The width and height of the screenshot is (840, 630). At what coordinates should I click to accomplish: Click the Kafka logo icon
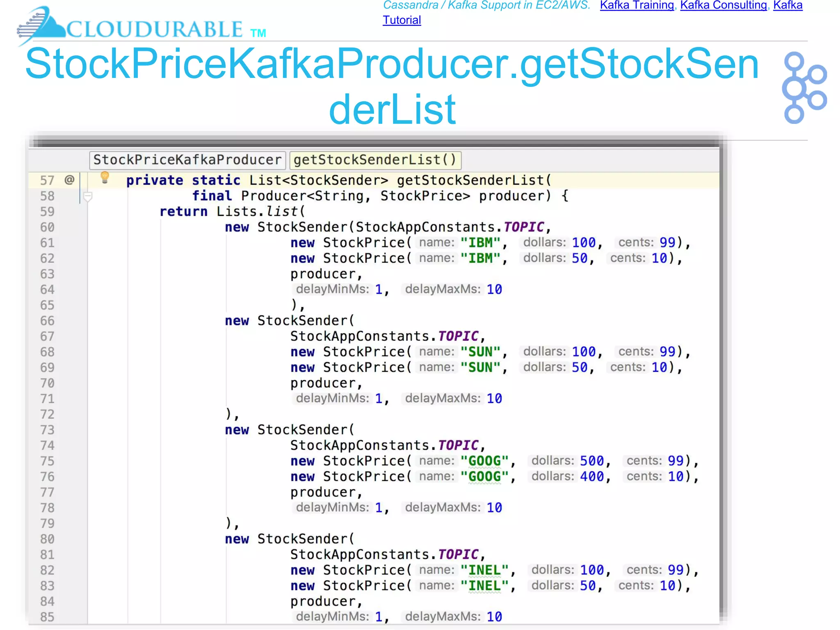pos(804,87)
